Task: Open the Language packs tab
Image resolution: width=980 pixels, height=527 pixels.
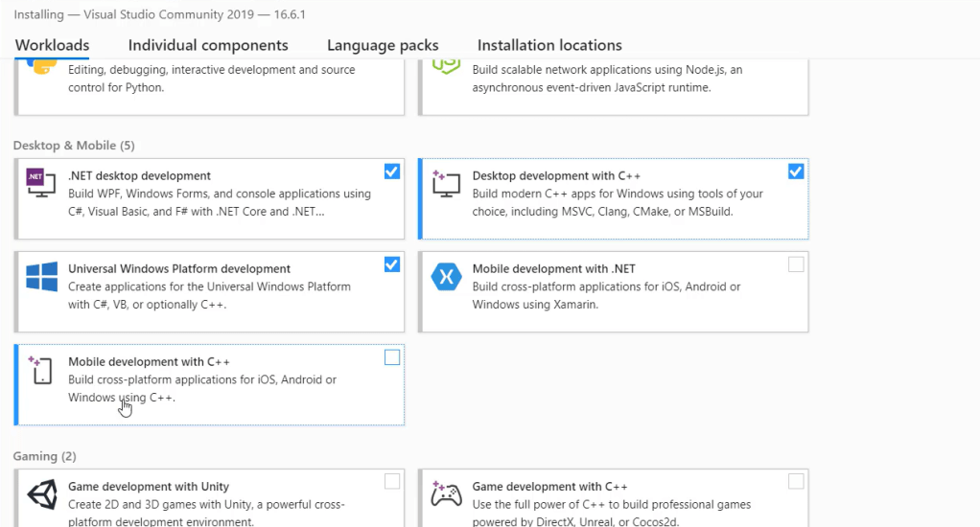Action: click(383, 45)
